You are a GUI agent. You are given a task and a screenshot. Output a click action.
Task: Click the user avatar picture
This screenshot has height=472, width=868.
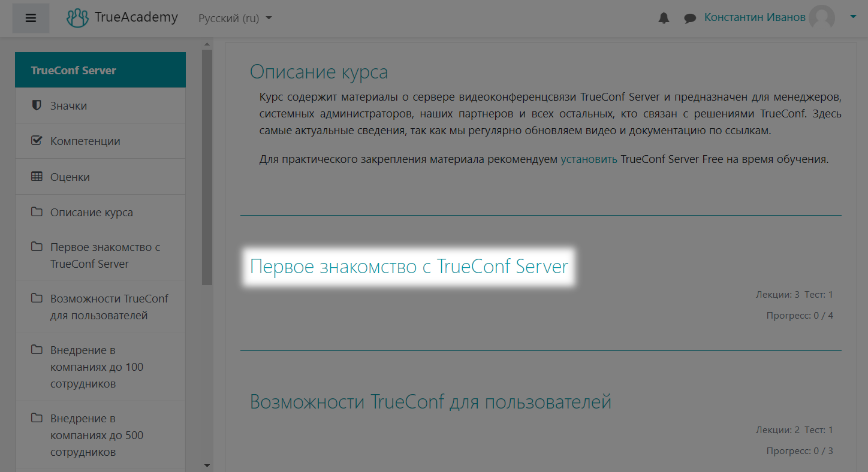click(822, 18)
